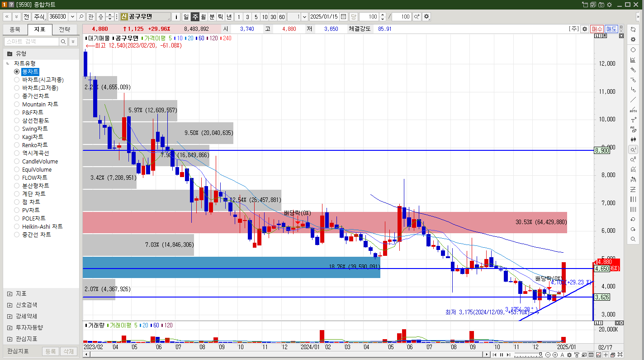Toggle the crosshair plus icon
This screenshot has height=360, width=644.
606,355
